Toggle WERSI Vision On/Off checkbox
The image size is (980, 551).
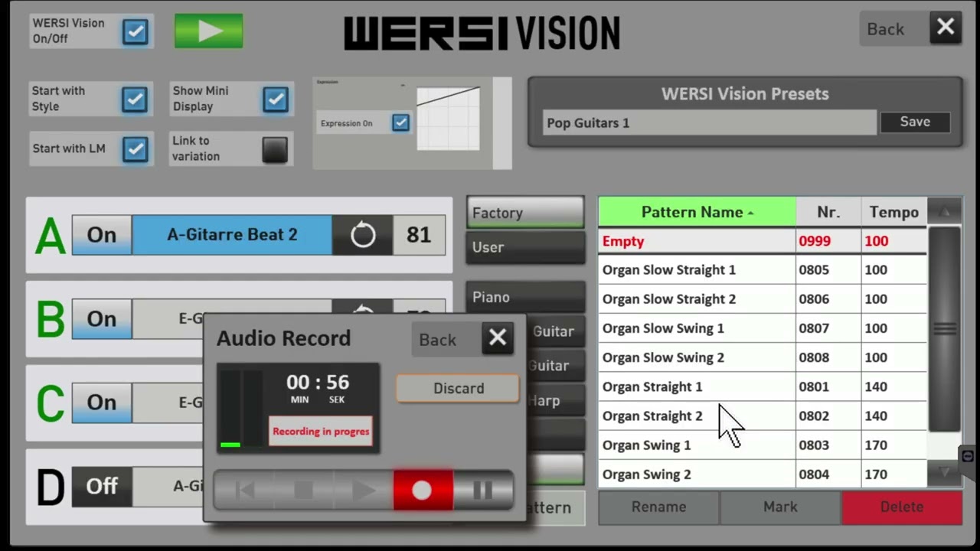[x=136, y=31]
